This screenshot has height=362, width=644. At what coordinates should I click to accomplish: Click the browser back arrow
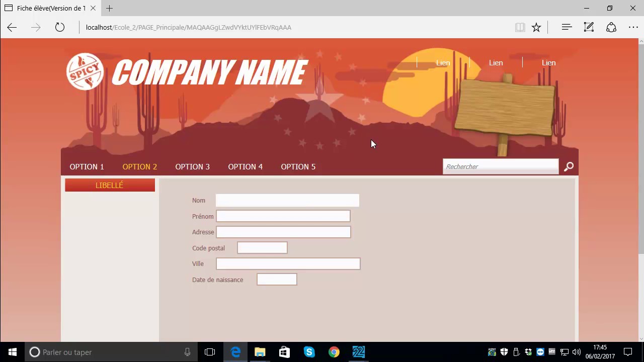click(x=12, y=28)
